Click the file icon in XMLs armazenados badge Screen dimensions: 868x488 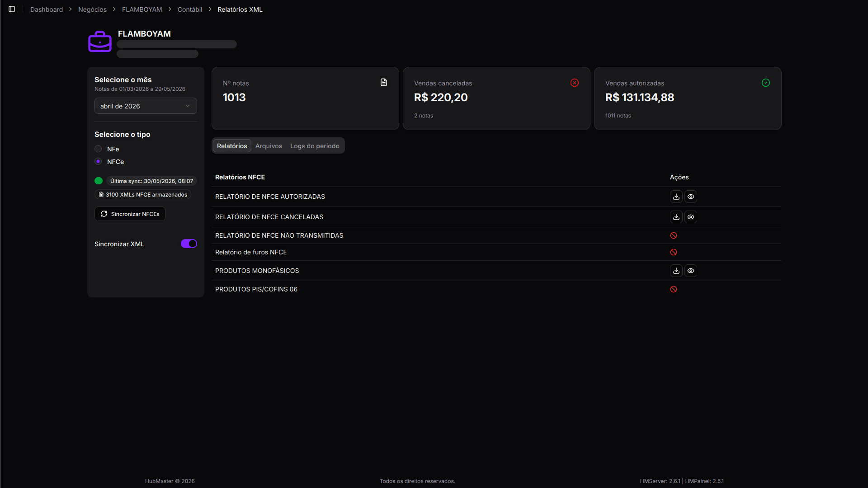pyautogui.click(x=101, y=195)
